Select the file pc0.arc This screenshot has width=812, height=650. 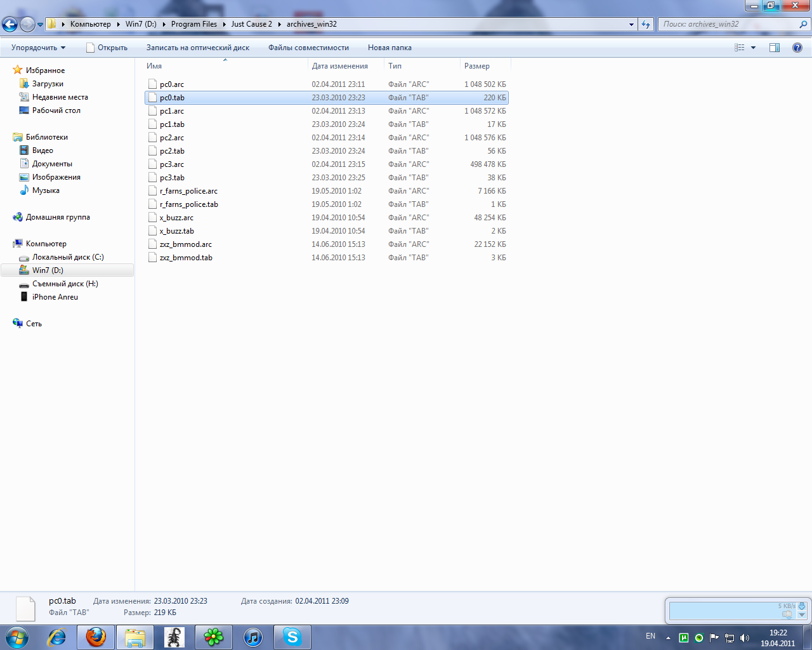[x=327, y=84]
